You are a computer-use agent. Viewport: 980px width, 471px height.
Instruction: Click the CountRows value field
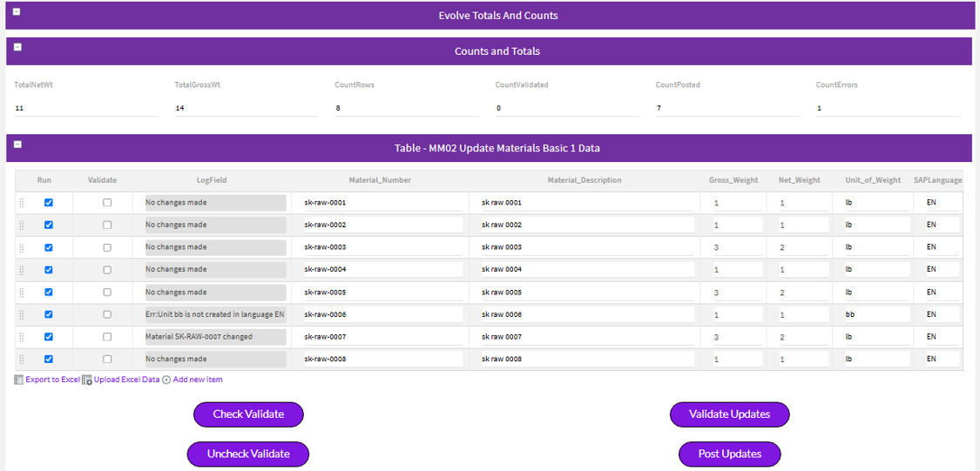point(406,109)
